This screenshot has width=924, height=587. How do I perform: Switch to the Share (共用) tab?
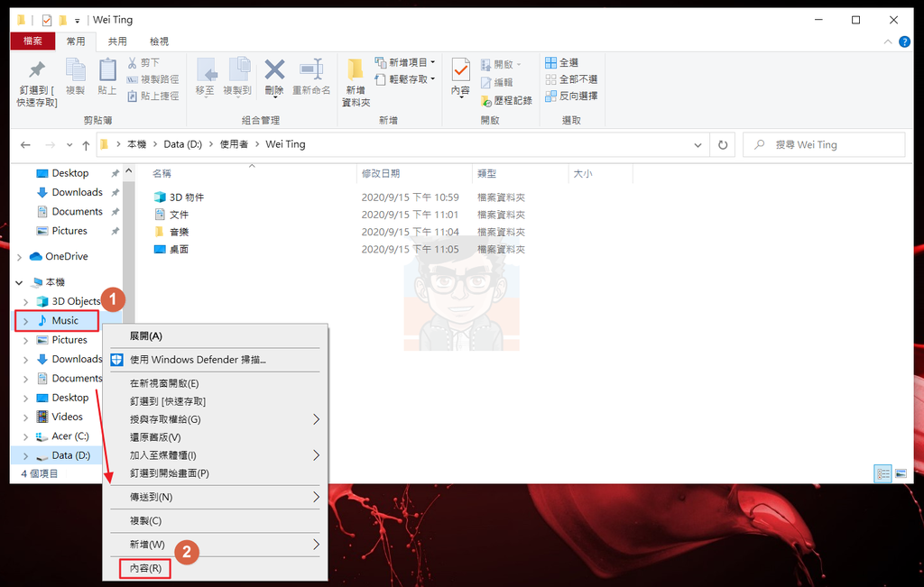(x=117, y=41)
